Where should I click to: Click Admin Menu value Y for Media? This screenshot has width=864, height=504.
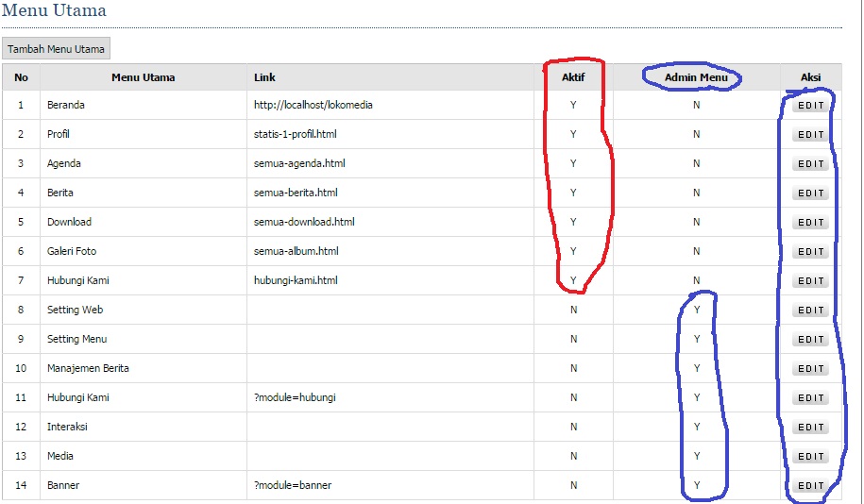coord(697,456)
